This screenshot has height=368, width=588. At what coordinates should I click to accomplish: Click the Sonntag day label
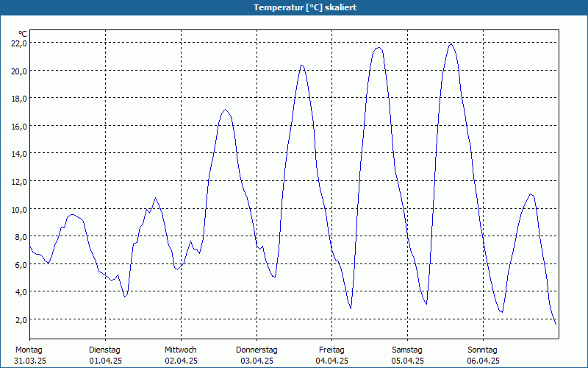click(x=482, y=350)
